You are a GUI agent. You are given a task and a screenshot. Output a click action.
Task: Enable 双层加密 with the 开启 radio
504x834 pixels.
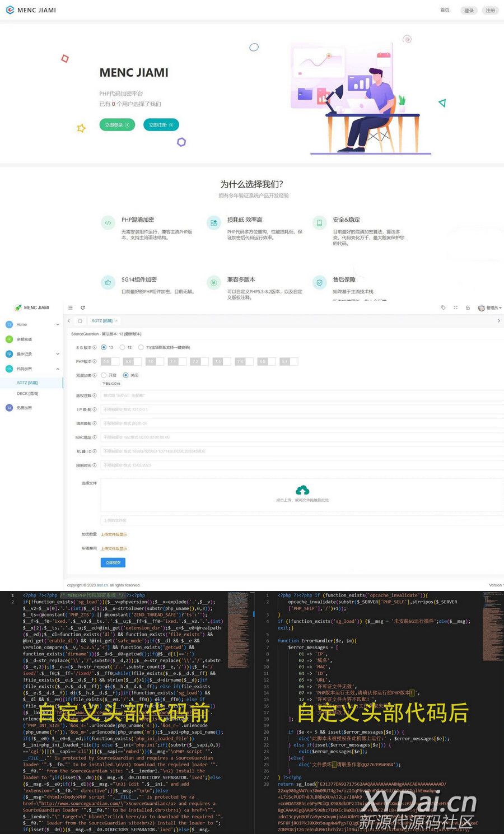tap(104, 375)
